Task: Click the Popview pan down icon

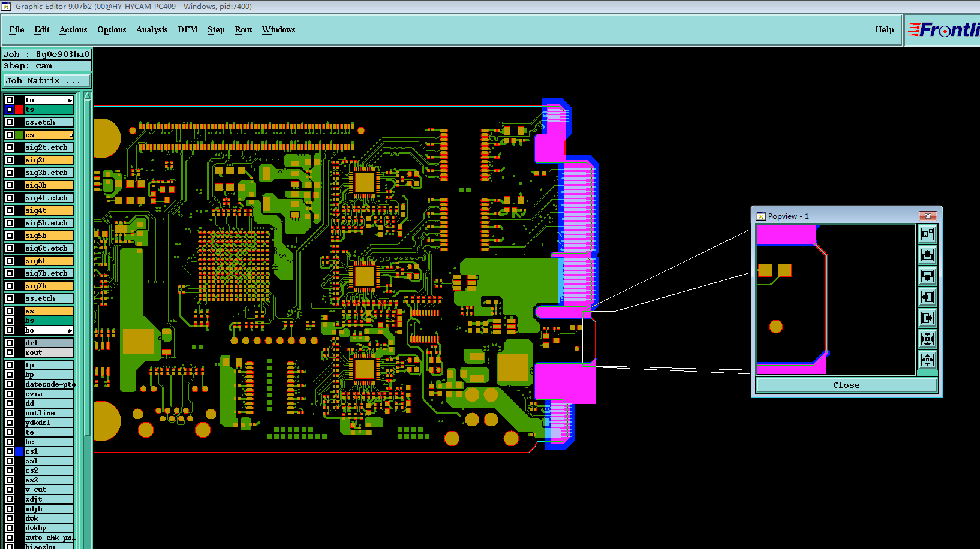Action: coord(927,276)
